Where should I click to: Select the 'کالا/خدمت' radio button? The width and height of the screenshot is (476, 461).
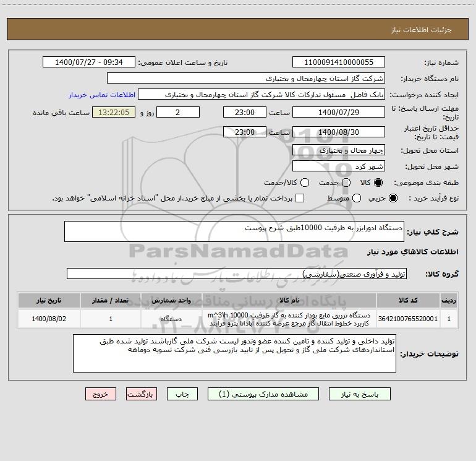pos(305,183)
